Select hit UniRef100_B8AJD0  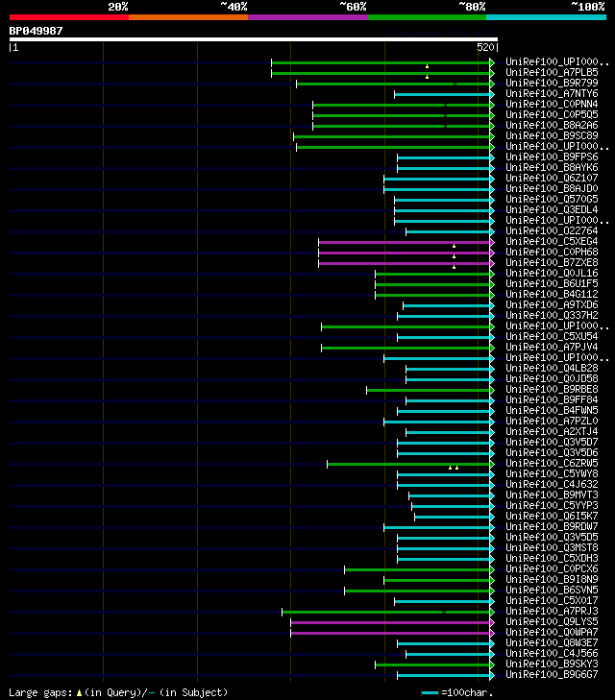[x=552, y=189]
